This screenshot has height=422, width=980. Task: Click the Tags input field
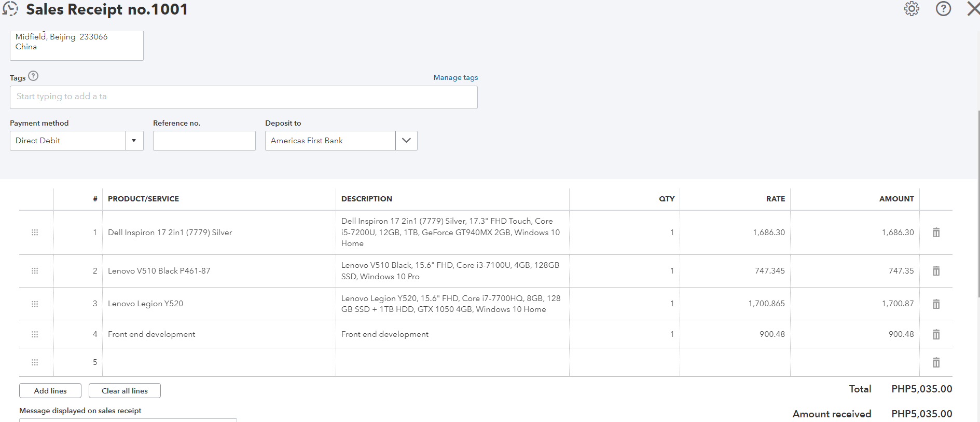pyautogui.click(x=243, y=97)
